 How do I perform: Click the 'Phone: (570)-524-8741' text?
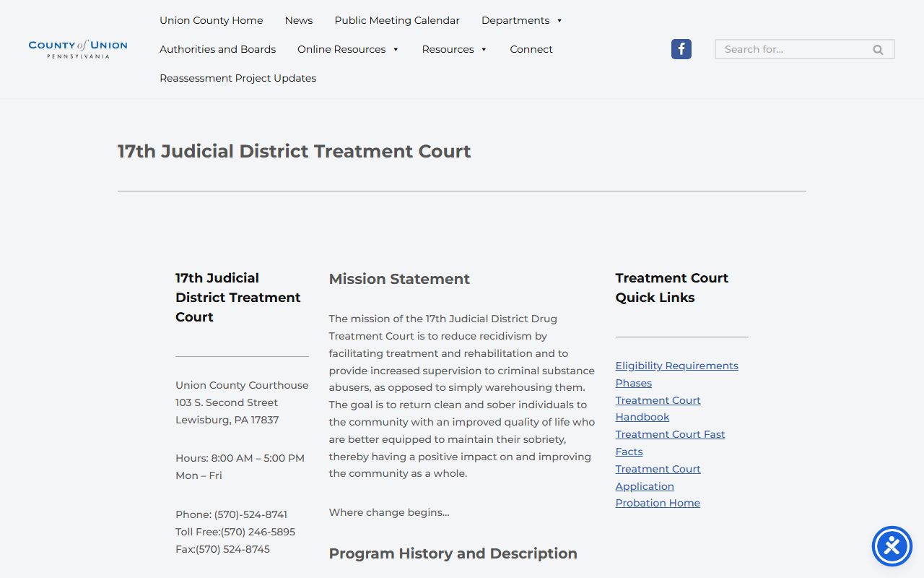pyautogui.click(x=231, y=514)
